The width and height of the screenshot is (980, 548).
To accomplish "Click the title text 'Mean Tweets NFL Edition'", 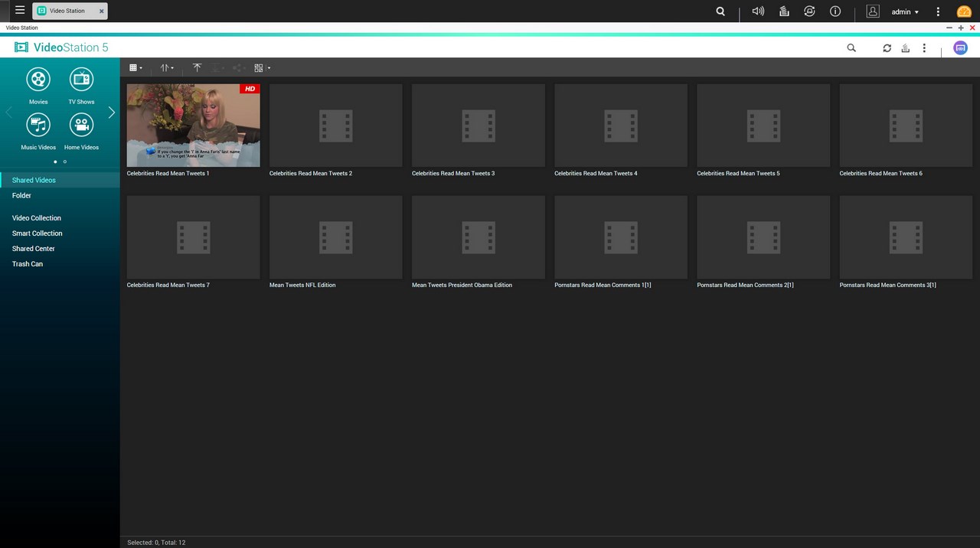I will click(302, 285).
